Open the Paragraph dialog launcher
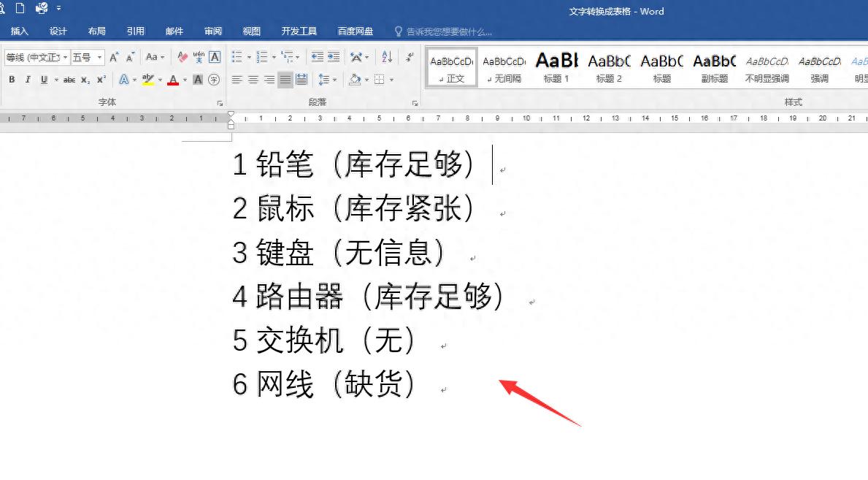This screenshot has width=868, height=480. tap(415, 103)
